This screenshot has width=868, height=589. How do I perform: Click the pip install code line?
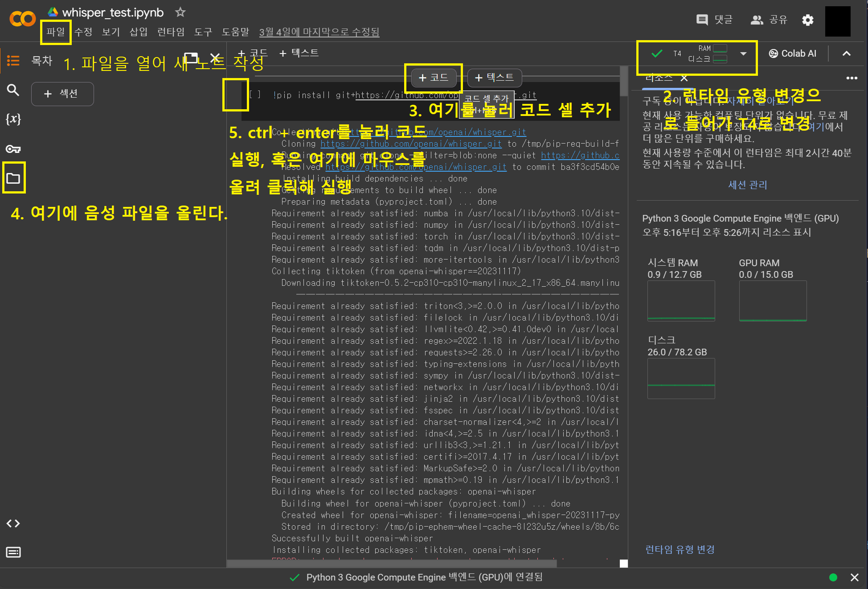point(405,95)
